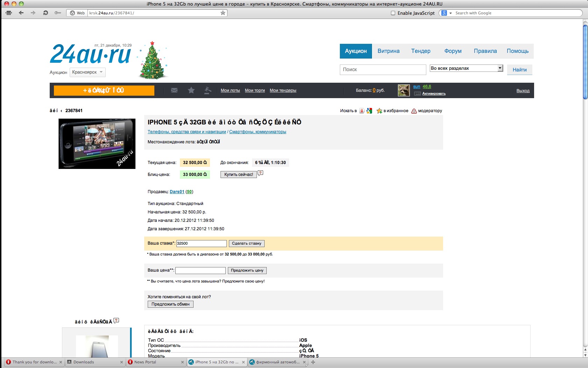Click the orange add-lot button
This screenshot has height=368, width=588.
104,90
